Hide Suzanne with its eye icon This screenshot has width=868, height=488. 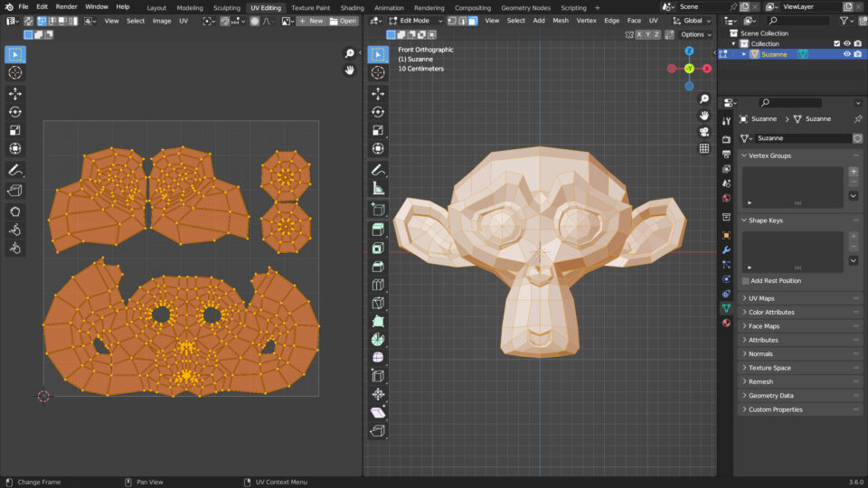pos(847,54)
